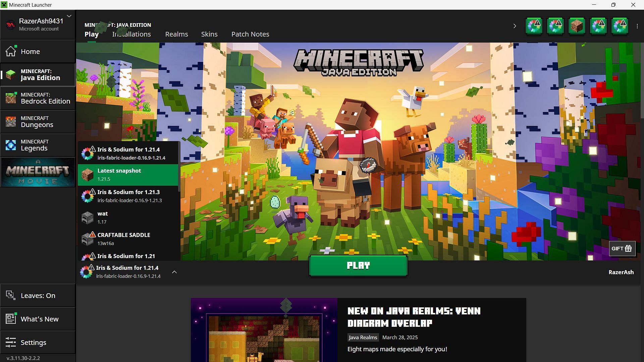Select Minecraft Bedrock Edition in sidebar
The width and height of the screenshot is (644, 362).
point(38,98)
